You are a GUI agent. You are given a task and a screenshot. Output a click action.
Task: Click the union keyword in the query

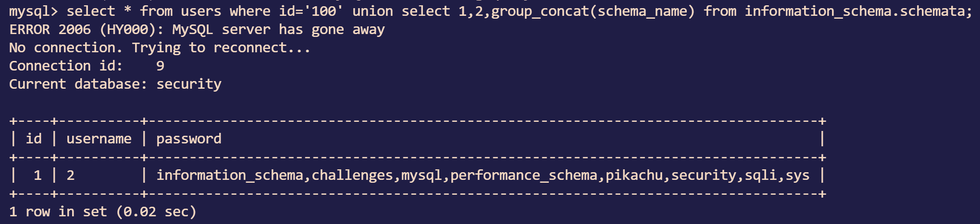click(372, 11)
